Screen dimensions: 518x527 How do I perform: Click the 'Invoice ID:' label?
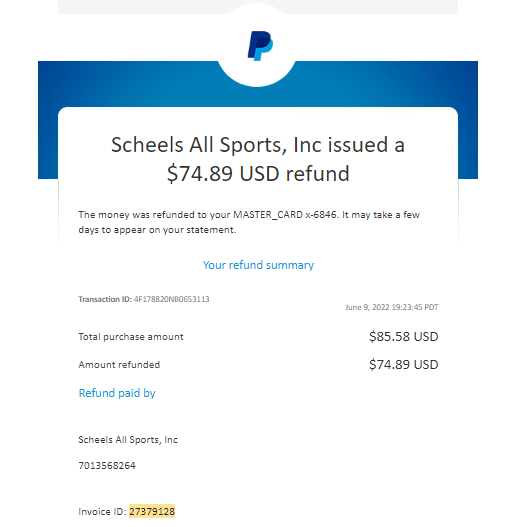point(102,512)
